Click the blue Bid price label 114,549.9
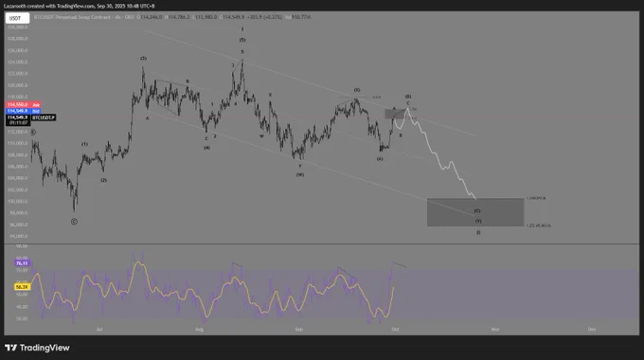Viewport: 644px width, 360px height. (x=23, y=111)
